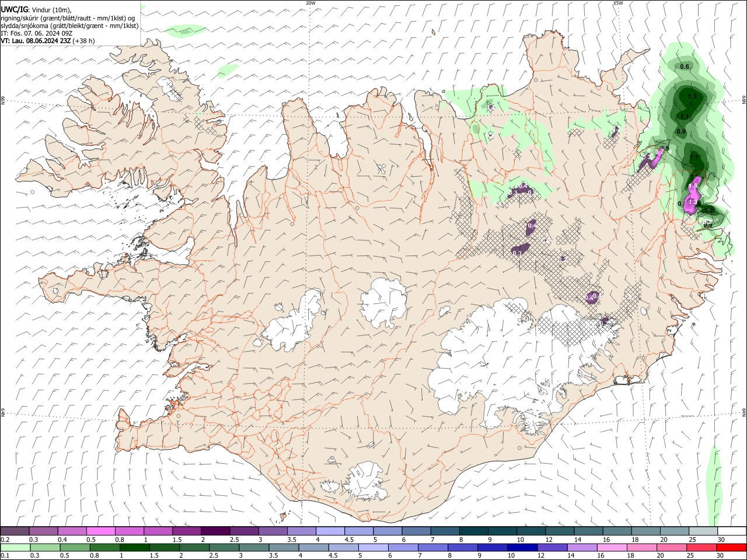
Task: Select the pale green 0.1 swatch in rain legend
Action: pos(15,548)
